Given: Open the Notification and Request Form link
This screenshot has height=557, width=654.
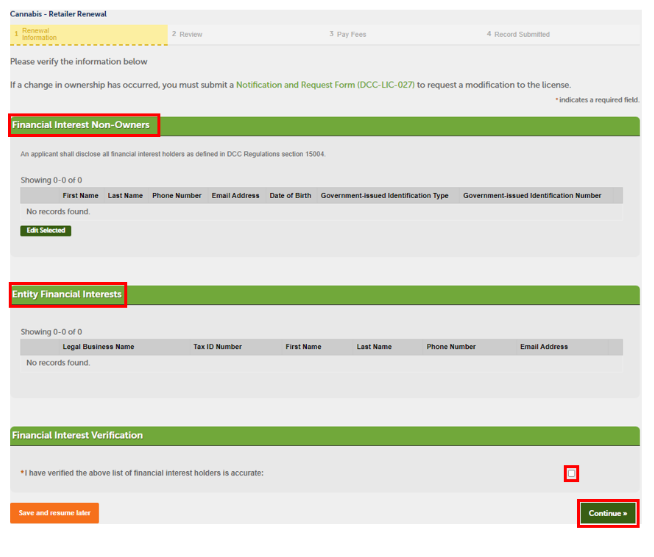Looking at the screenshot, I should [x=325, y=85].
